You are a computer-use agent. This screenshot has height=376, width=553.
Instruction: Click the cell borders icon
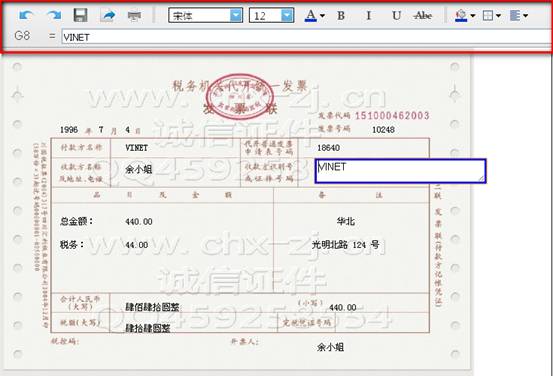click(x=488, y=15)
